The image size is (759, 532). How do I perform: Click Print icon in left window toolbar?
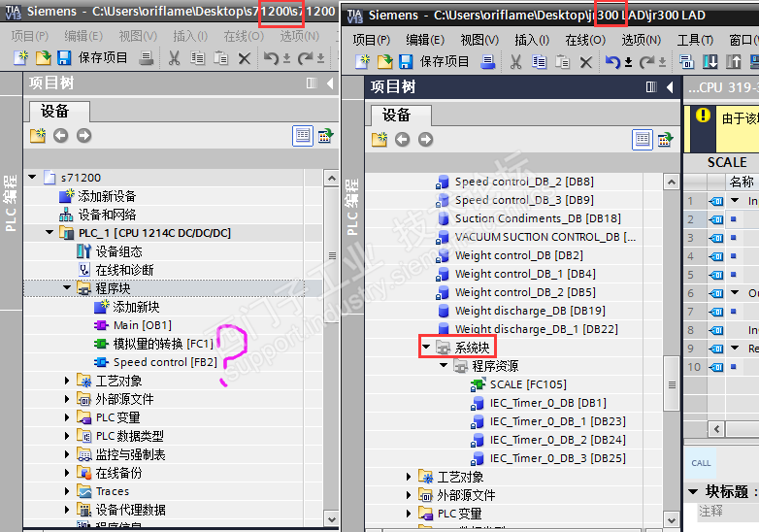pos(146,58)
